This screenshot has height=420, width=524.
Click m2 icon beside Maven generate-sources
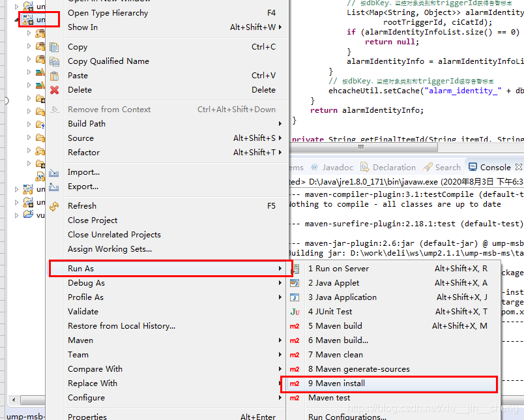click(x=295, y=370)
